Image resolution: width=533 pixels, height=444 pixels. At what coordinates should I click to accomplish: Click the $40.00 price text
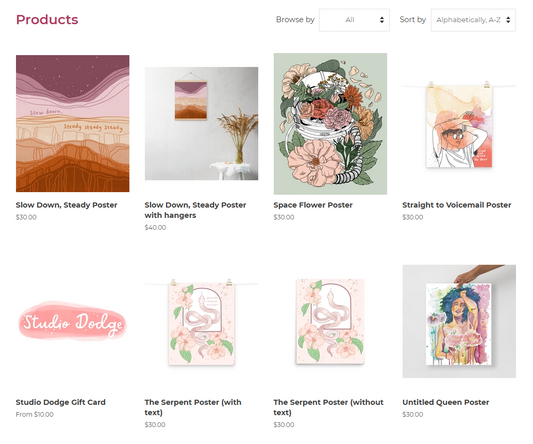155,227
